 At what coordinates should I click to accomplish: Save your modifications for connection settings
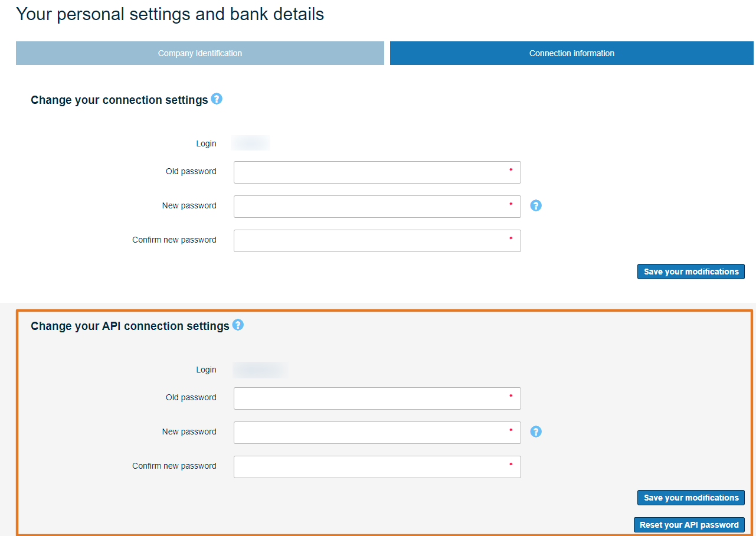tap(691, 272)
